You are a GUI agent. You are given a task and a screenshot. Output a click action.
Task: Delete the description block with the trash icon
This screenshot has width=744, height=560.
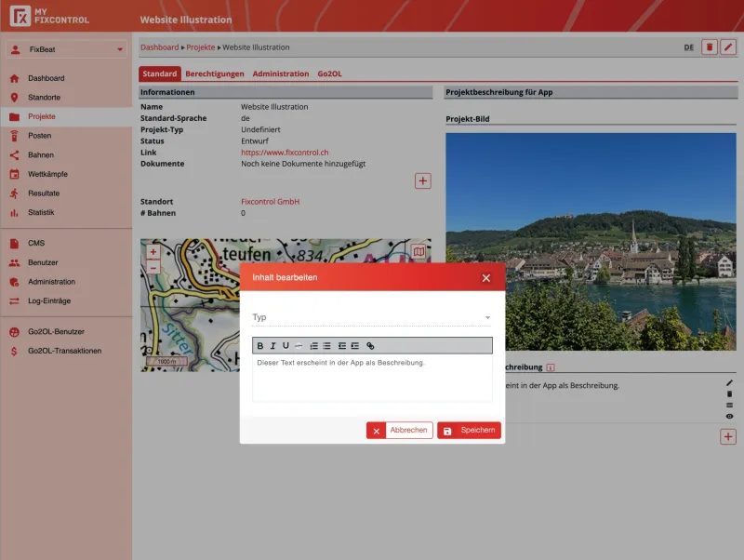(x=729, y=393)
